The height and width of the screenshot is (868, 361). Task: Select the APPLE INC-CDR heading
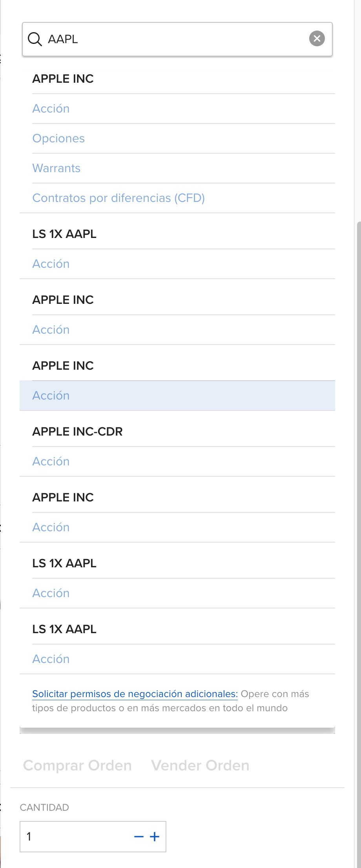coord(77,432)
